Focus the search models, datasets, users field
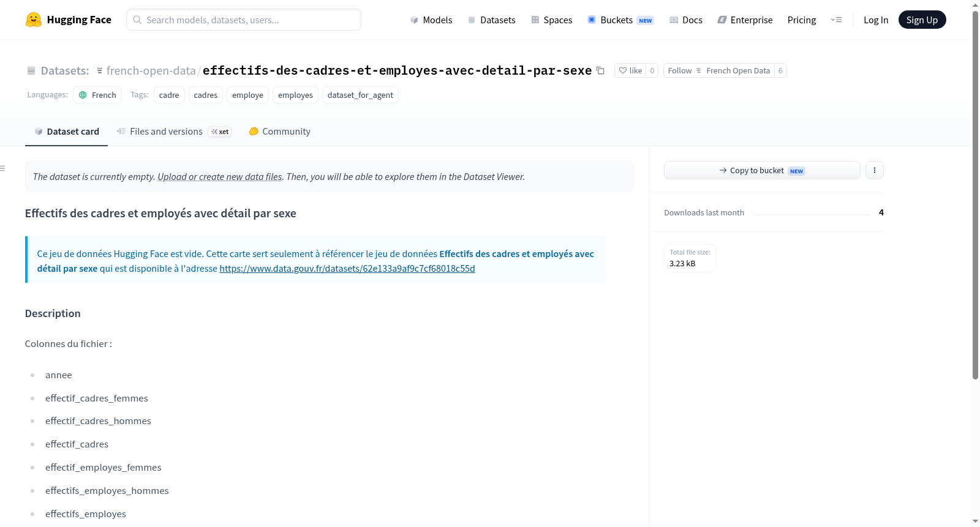This screenshot has height=527, width=980. click(x=244, y=20)
